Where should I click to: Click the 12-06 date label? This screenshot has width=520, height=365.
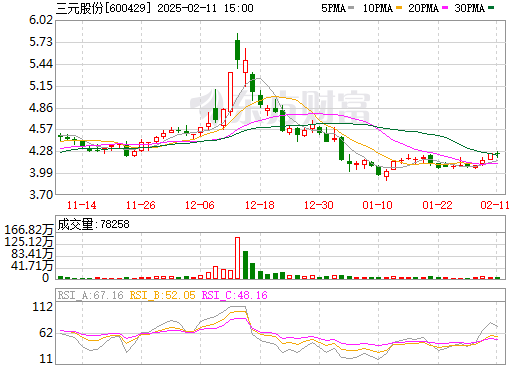pos(200,205)
